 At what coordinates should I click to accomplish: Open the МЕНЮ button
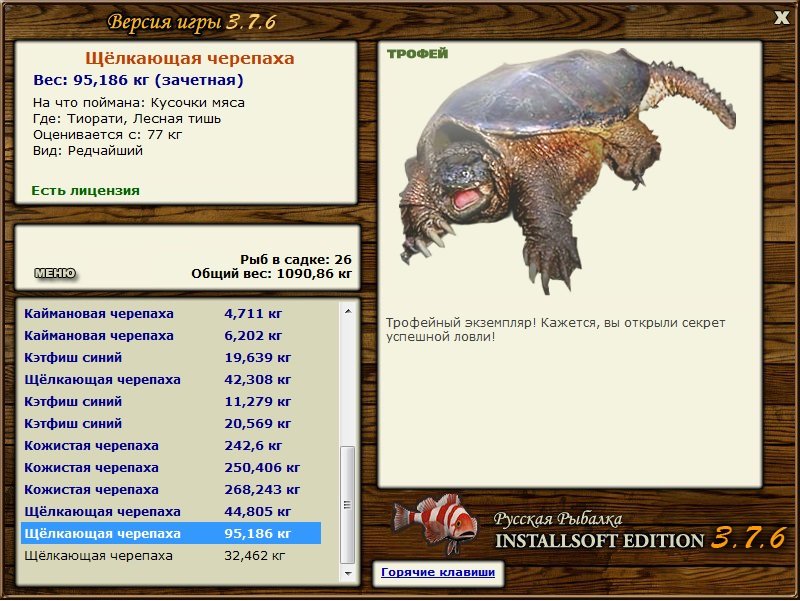[x=55, y=273]
